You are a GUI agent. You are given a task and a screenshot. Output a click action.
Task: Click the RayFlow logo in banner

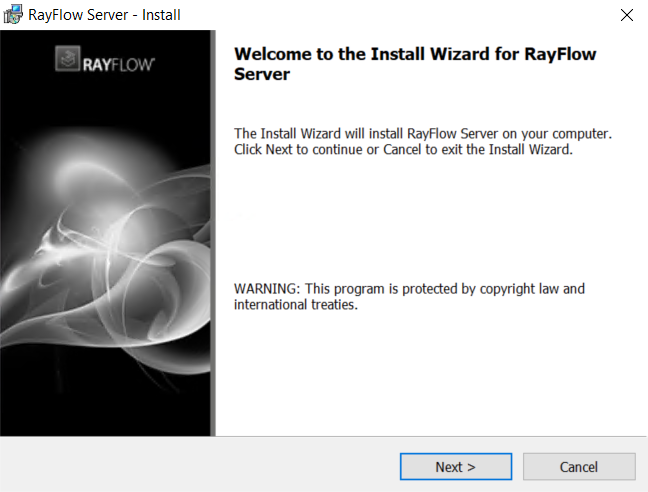(x=105, y=59)
